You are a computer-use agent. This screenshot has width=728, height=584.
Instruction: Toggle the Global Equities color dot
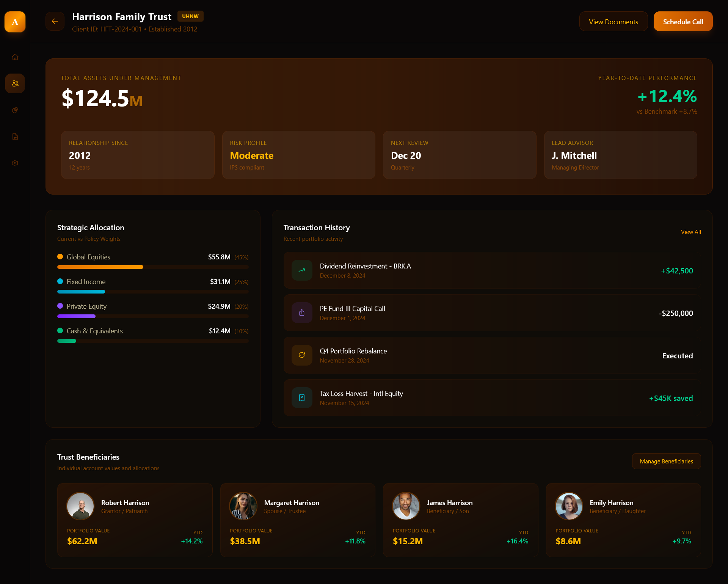coord(60,257)
